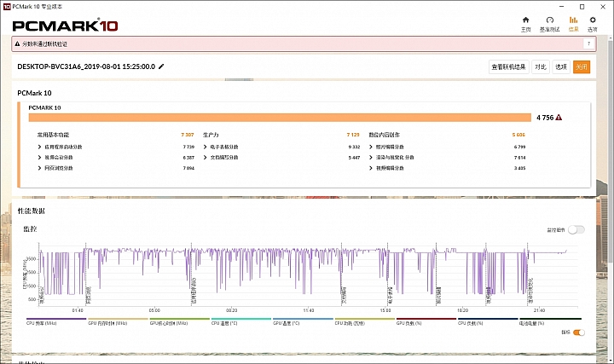Image resolution: width=614 pixels, height=364 pixels.
Task: Click the orange 关闭 button
Action: pyautogui.click(x=582, y=67)
